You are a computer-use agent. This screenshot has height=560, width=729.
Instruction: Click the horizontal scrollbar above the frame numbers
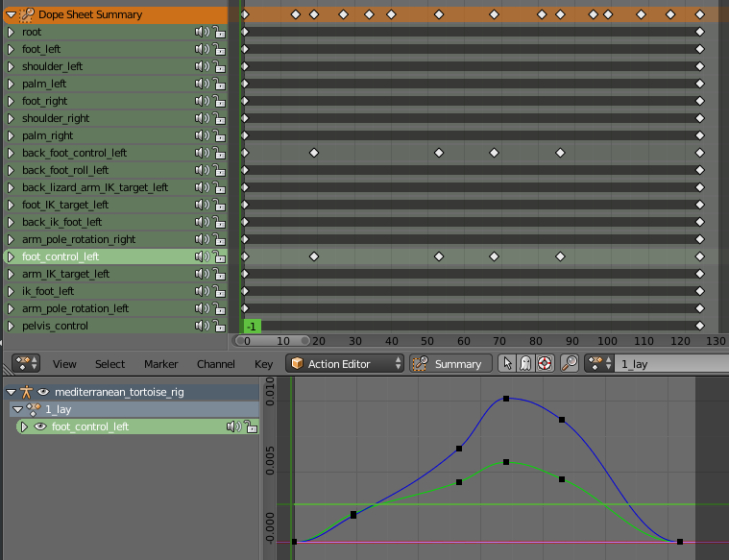click(272, 340)
